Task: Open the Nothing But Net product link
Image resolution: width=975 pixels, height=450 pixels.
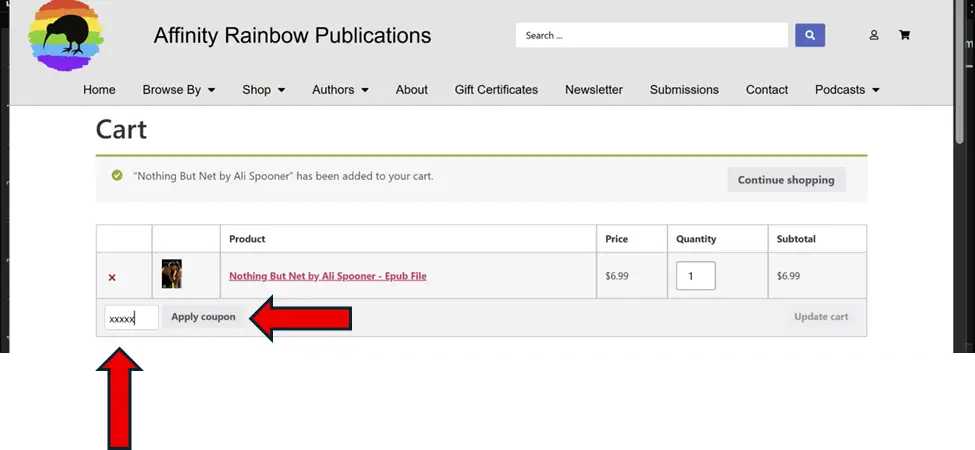Action: [x=327, y=276]
